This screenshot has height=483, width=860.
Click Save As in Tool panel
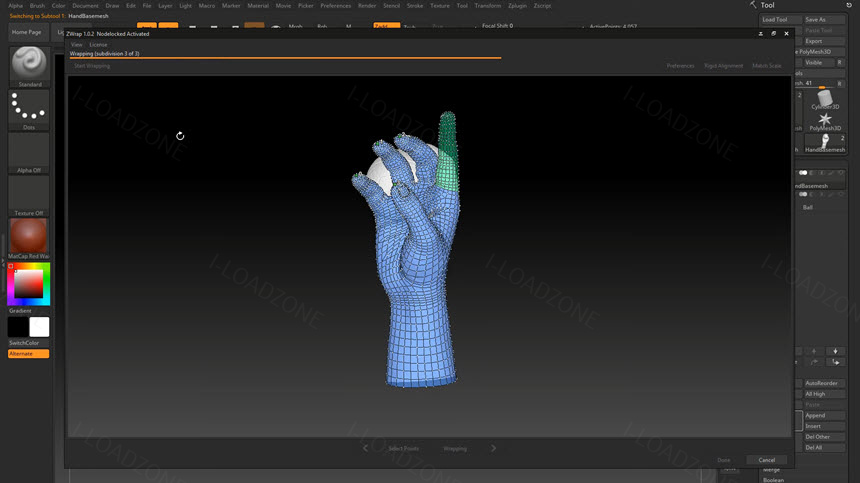(x=824, y=19)
